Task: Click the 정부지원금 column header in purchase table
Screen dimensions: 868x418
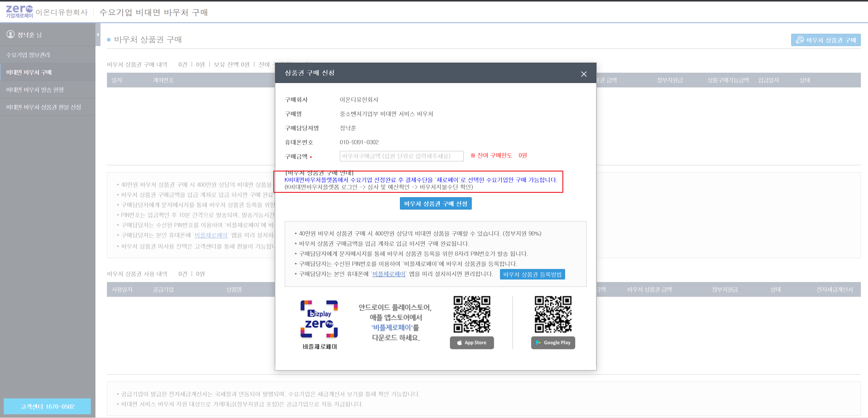Action: (x=670, y=80)
